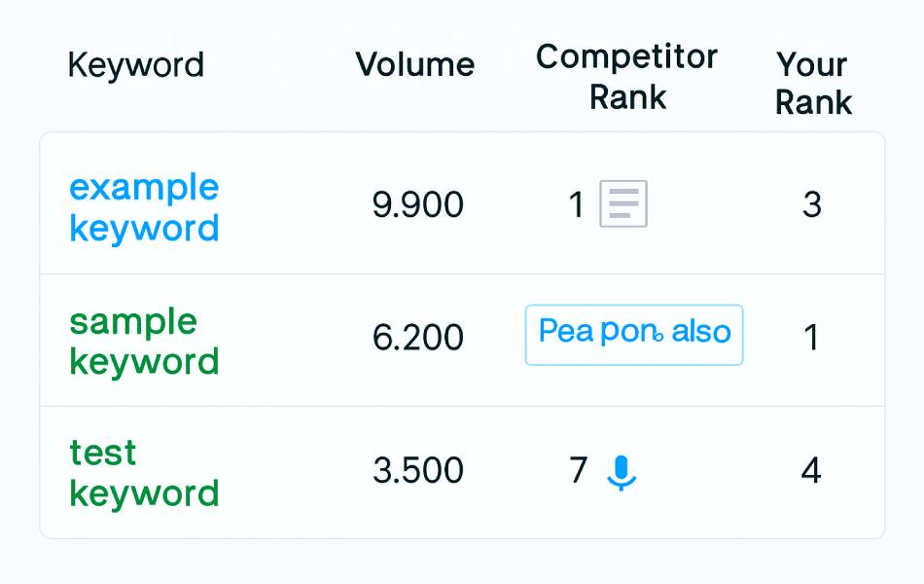Select the volume cell showing 6.200
This screenshot has width=924, height=584.
tap(418, 338)
